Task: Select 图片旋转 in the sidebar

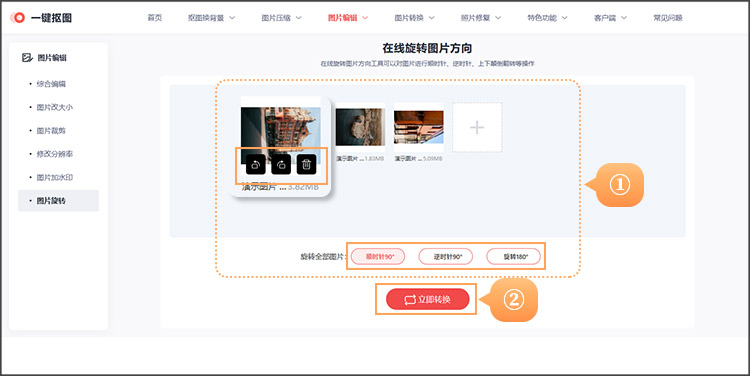Action: tap(58, 201)
